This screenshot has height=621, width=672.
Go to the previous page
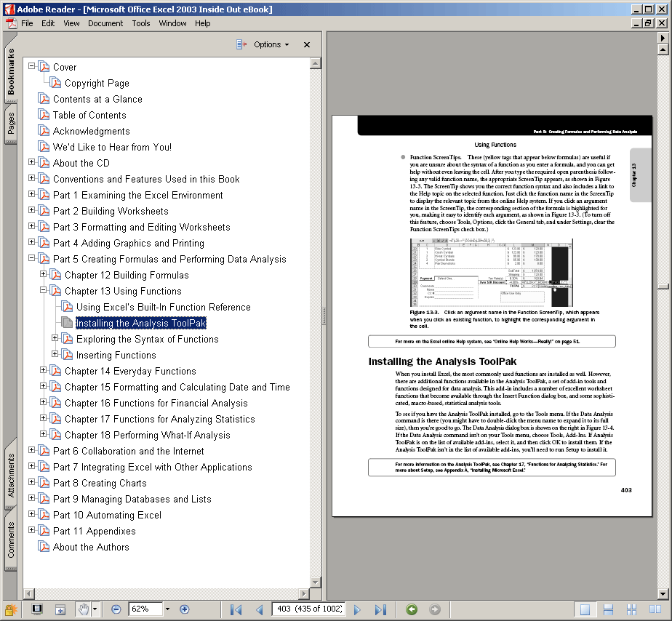click(260, 609)
